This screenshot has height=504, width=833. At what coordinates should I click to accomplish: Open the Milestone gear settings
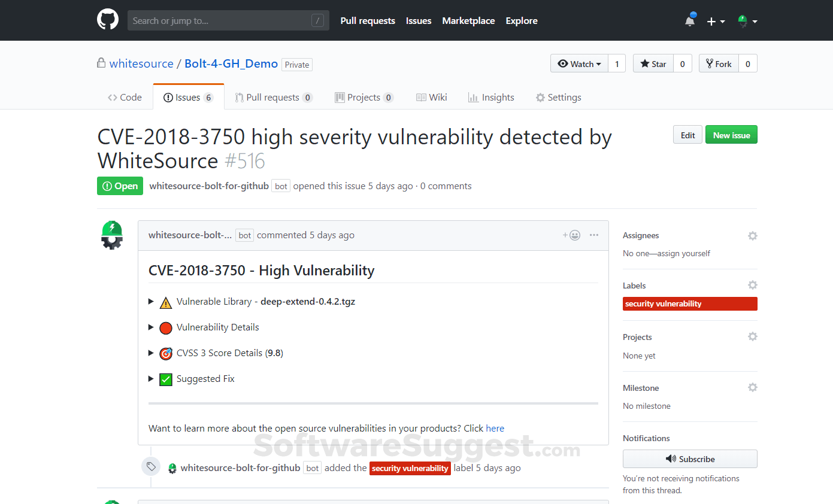pyautogui.click(x=752, y=388)
